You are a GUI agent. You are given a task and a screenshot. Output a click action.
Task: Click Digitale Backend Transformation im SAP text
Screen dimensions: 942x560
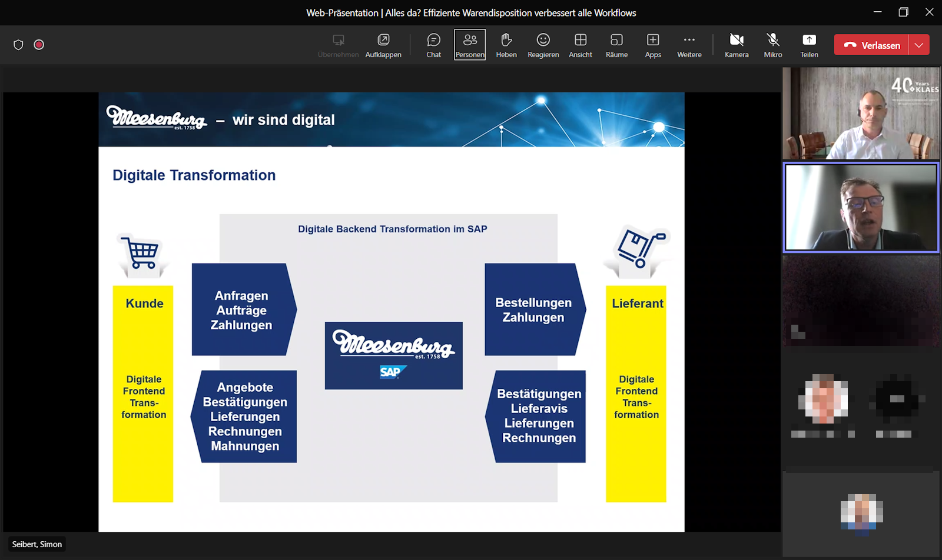pos(393,229)
